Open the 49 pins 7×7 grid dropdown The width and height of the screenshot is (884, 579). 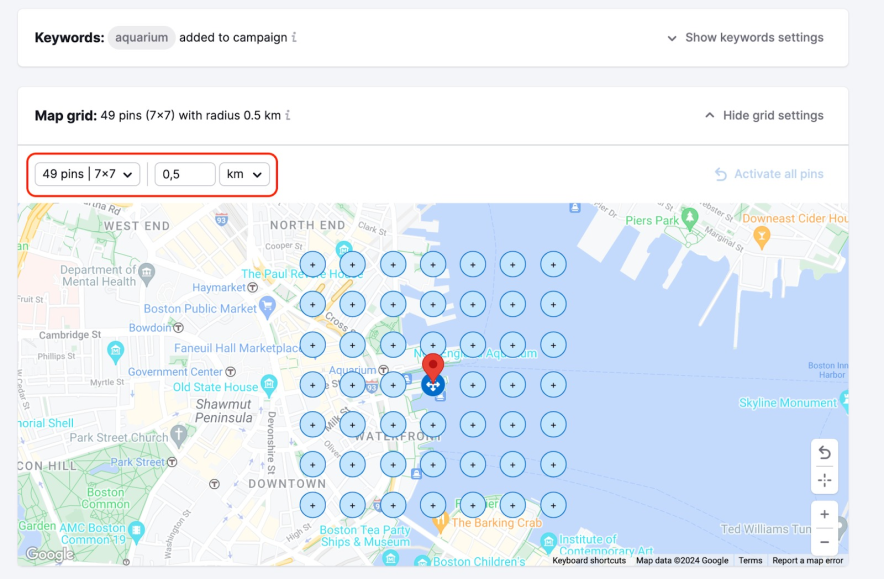tap(87, 174)
